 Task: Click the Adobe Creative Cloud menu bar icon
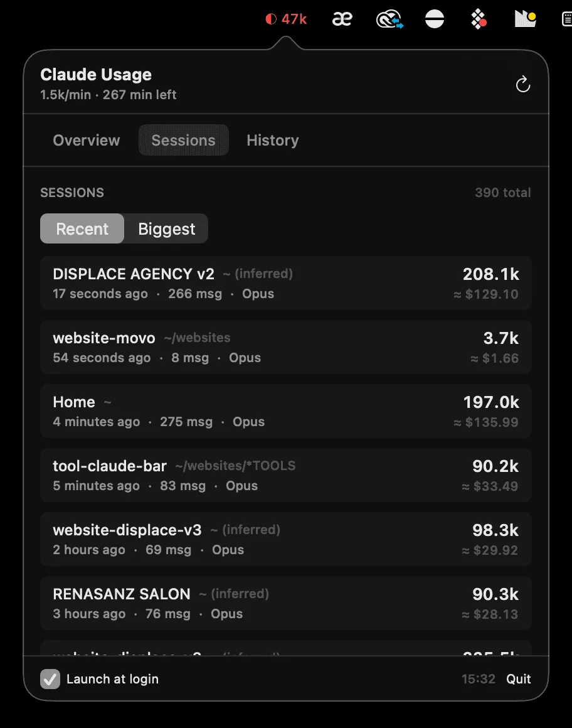tap(389, 19)
